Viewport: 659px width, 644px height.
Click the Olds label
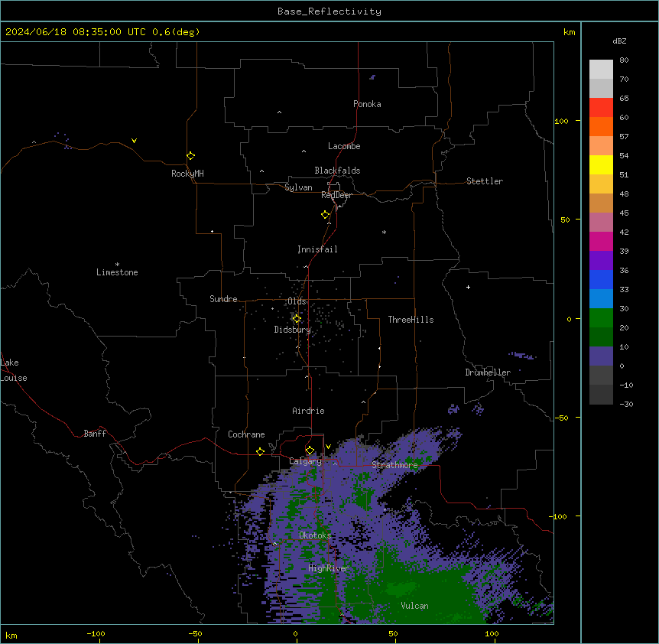coord(297,301)
